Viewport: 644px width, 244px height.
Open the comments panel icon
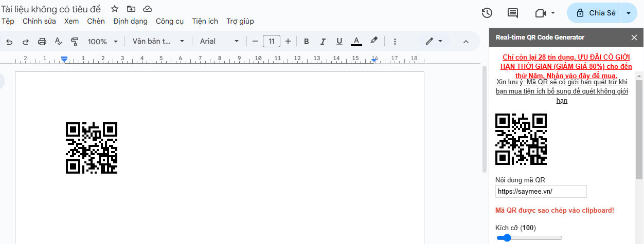(x=513, y=13)
